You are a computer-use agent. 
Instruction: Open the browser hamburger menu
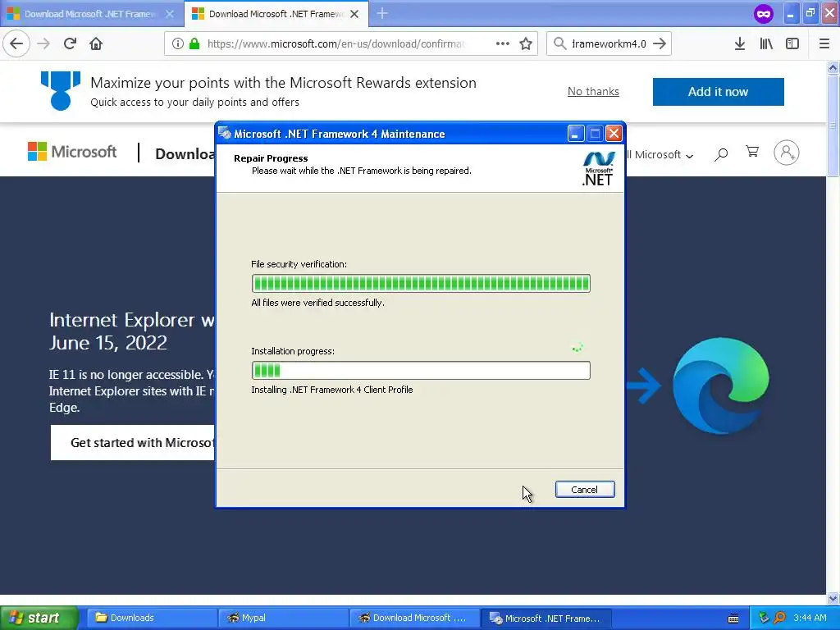[824, 43]
